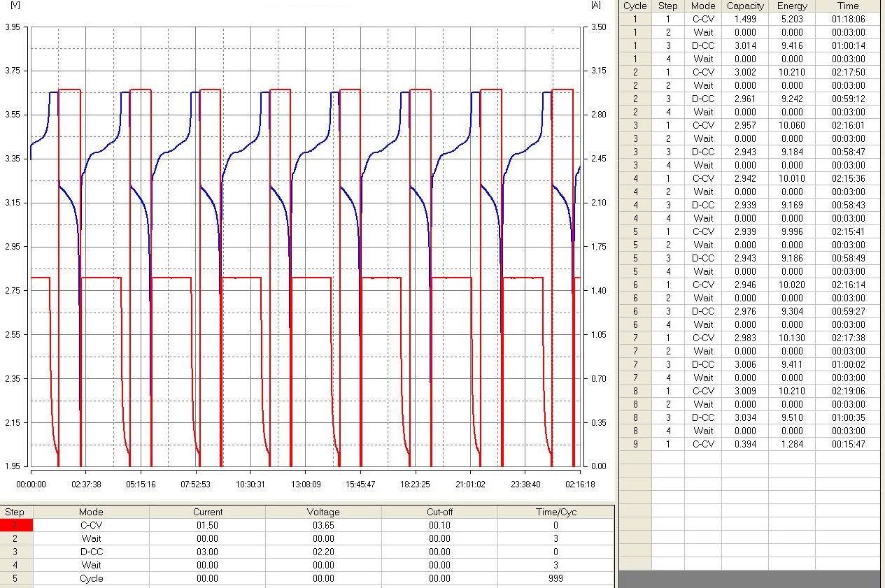This screenshot has height=588, width=885.
Task: Click time axis label 13:08:09
Action: click(306, 484)
